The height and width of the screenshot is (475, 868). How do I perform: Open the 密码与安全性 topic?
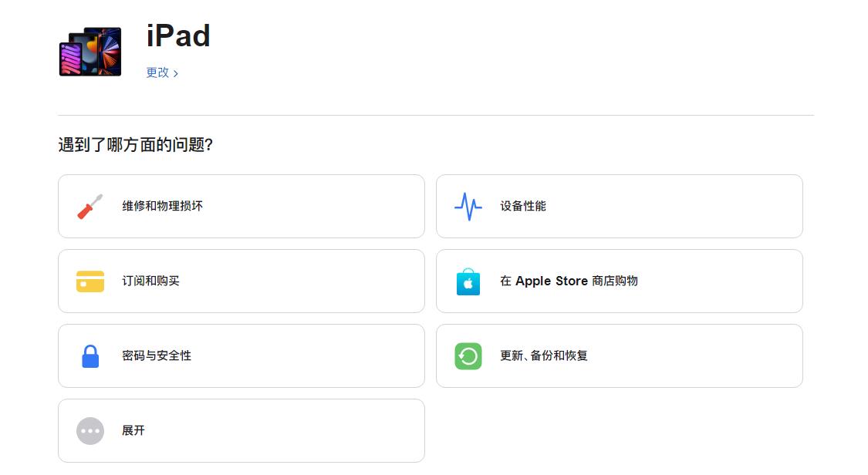point(241,355)
